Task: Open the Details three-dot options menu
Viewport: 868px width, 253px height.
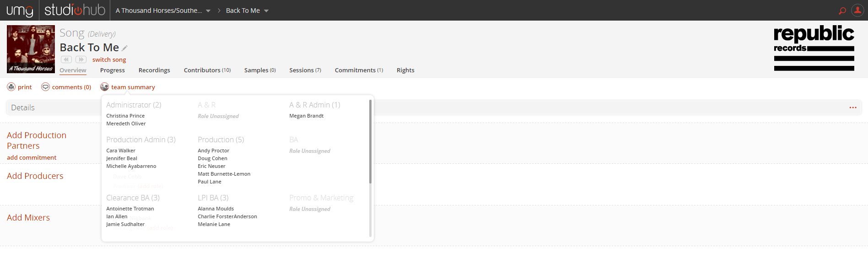Action: (853, 108)
